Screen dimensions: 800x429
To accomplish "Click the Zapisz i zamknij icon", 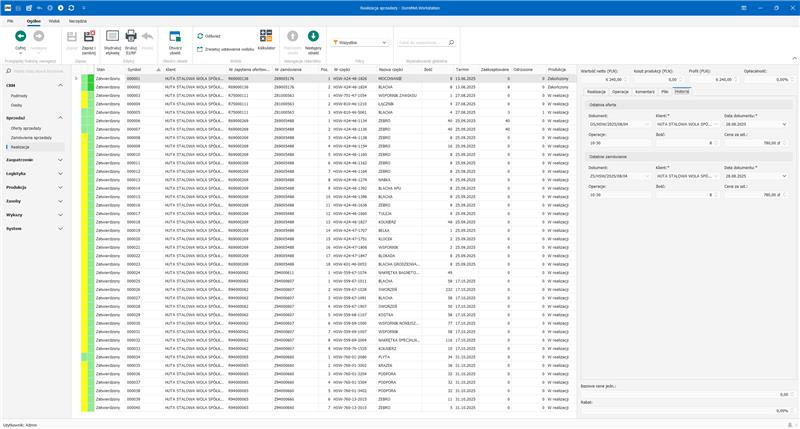I will pyautogui.click(x=90, y=37).
